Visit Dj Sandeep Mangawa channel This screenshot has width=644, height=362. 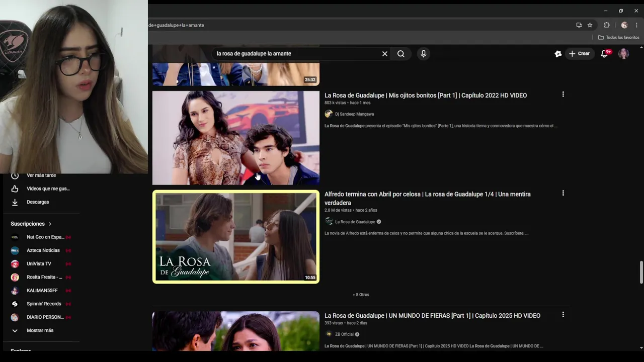coord(354,114)
